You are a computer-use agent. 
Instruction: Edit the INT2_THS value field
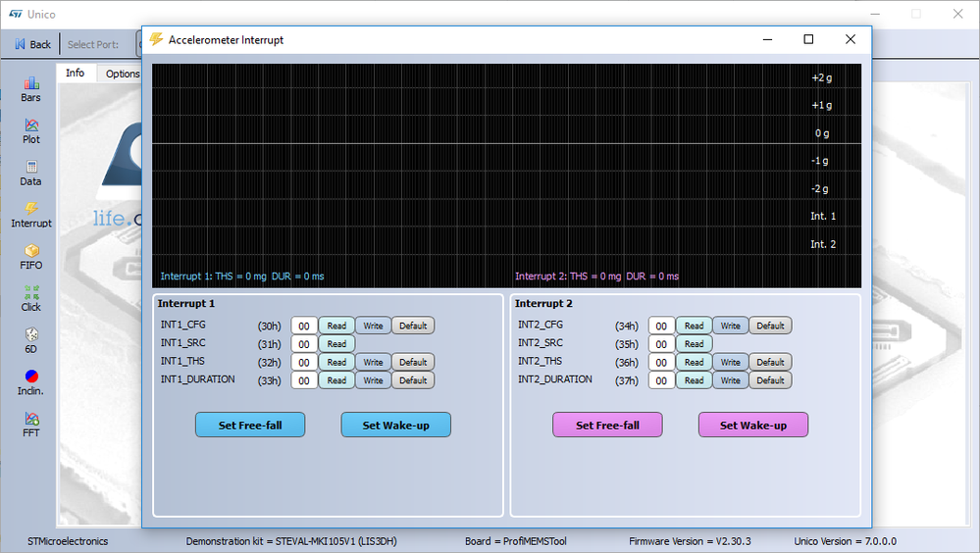tap(661, 362)
